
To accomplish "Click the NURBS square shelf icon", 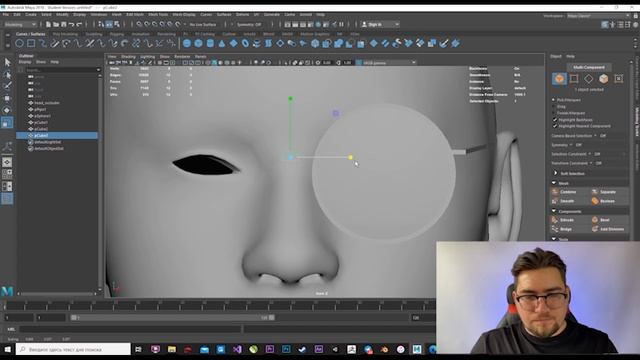I will click(x=31, y=43).
